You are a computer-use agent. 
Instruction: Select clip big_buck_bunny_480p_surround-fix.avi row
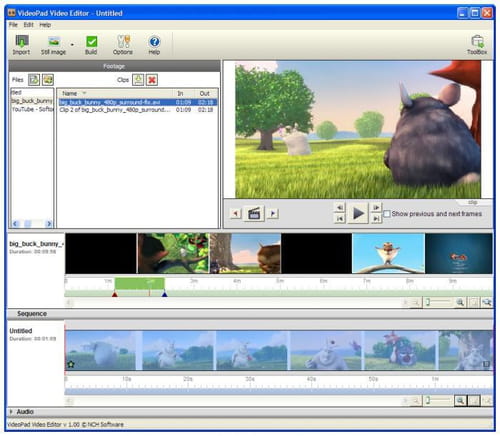[138, 102]
